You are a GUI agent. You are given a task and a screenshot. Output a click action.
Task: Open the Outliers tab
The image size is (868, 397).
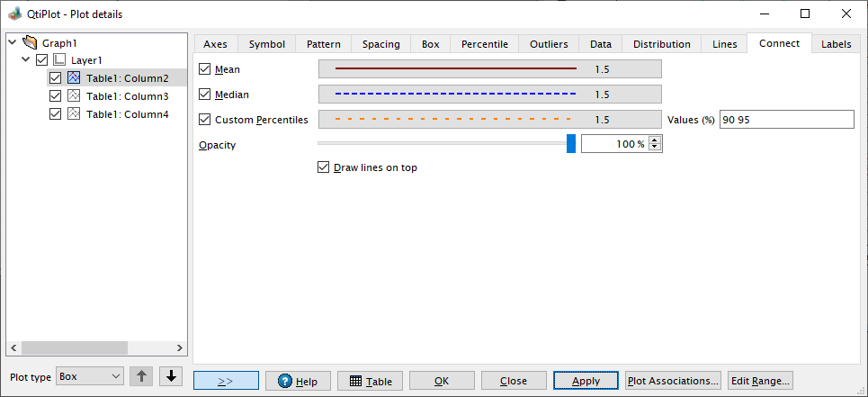pos(549,44)
